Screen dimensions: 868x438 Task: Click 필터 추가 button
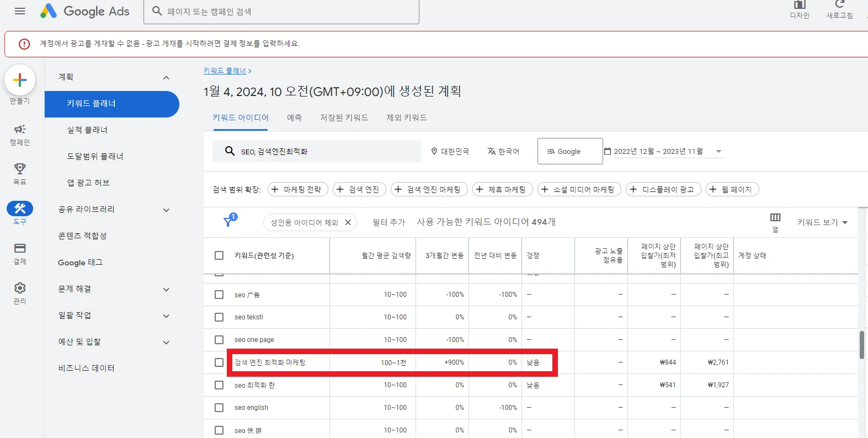[x=388, y=222]
